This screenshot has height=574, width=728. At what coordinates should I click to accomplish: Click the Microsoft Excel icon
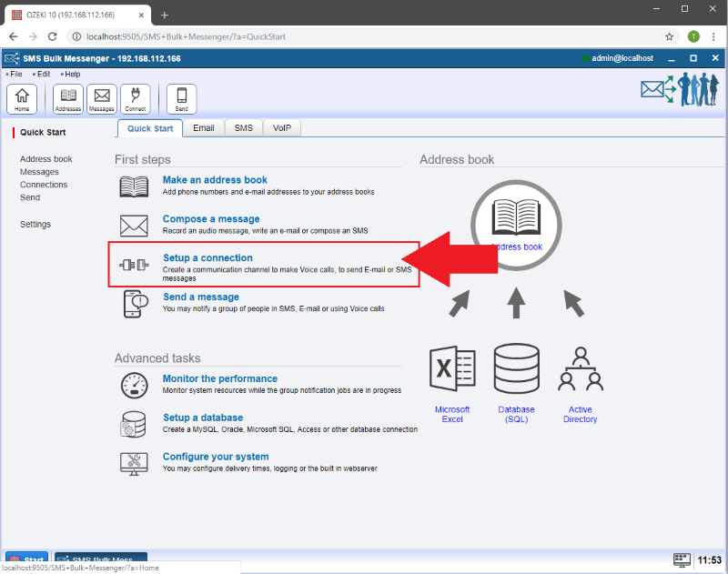click(452, 371)
